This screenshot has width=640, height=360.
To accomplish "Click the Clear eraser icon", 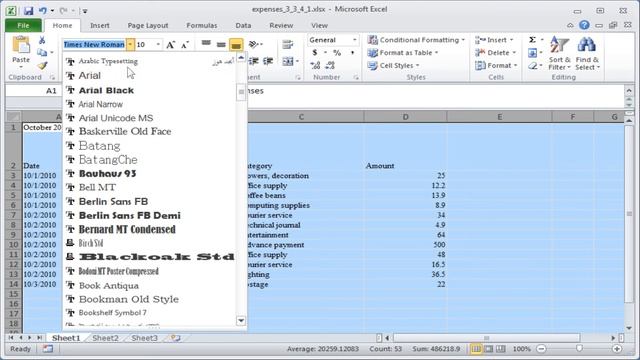I will [x=532, y=65].
